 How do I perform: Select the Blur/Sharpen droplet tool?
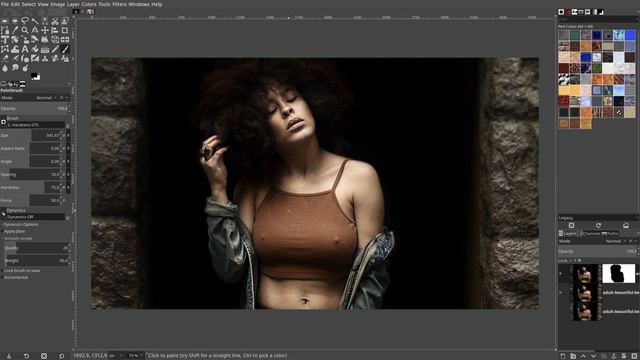(5, 68)
